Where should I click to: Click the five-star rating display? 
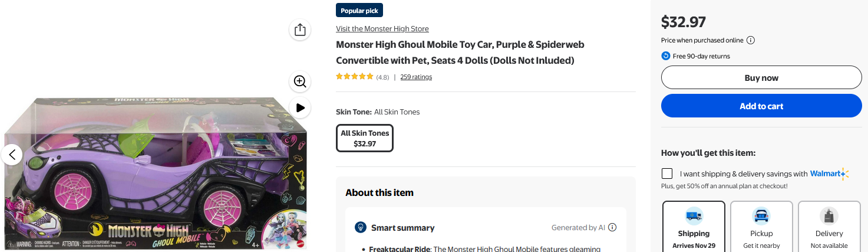point(355,77)
